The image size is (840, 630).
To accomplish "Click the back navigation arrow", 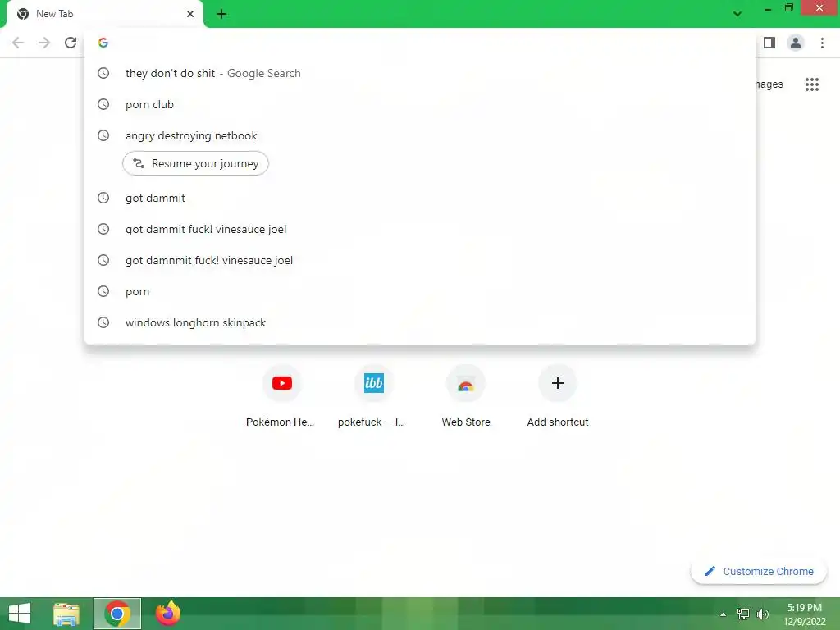I will [x=18, y=43].
